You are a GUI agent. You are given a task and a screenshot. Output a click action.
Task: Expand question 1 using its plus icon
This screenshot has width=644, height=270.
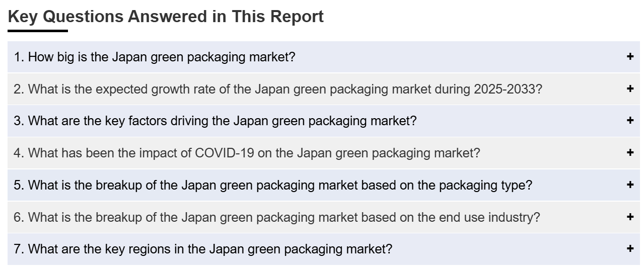point(630,56)
